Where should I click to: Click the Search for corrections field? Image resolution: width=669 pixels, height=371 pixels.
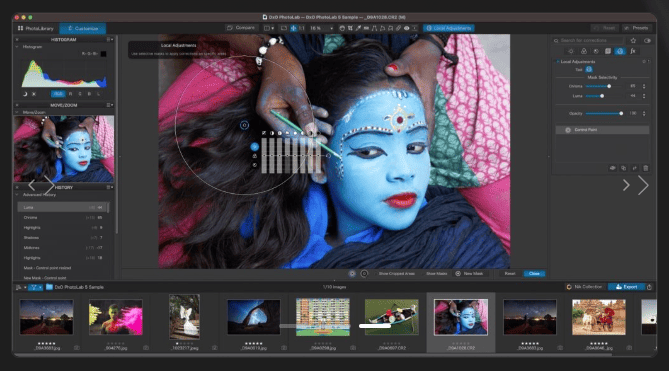pyautogui.click(x=588, y=41)
